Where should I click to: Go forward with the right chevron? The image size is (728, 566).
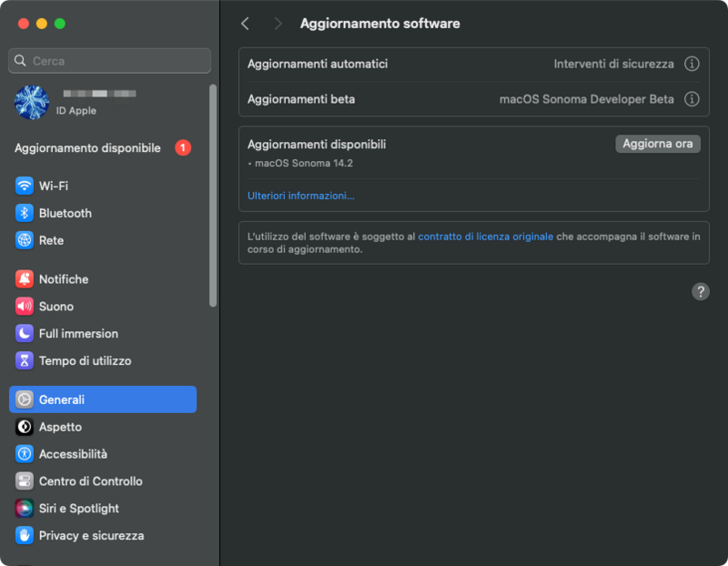coord(278,24)
